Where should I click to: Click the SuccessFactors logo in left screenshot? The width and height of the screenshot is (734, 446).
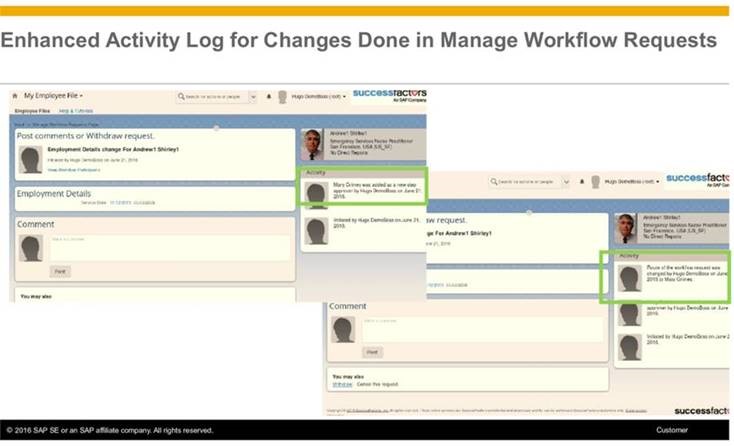(389, 95)
